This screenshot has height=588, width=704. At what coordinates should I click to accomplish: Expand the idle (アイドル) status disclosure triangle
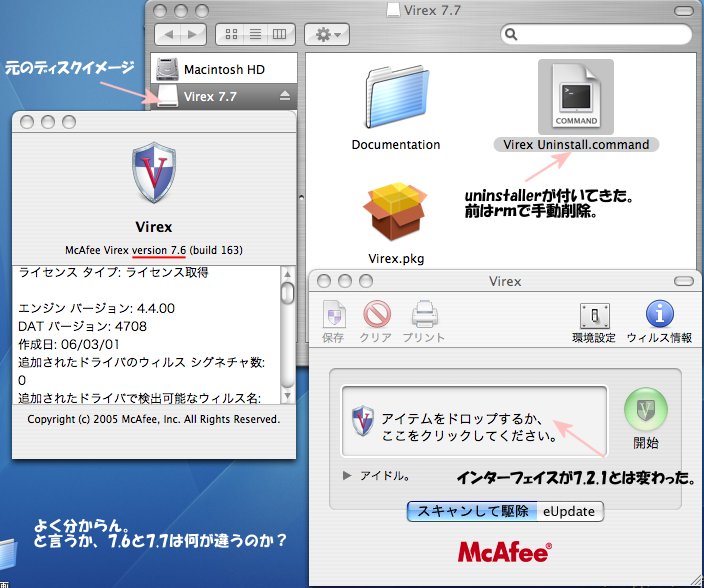pyautogui.click(x=347, y=475)
